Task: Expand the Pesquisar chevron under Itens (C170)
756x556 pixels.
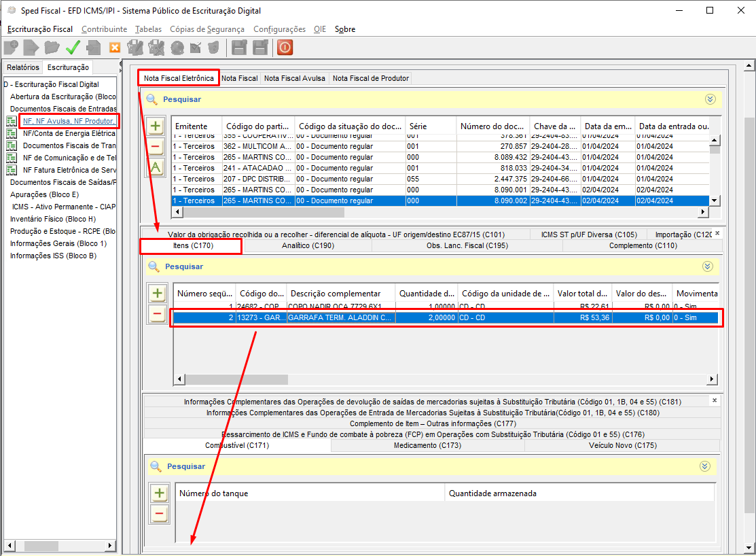Action: pos(708,266)
